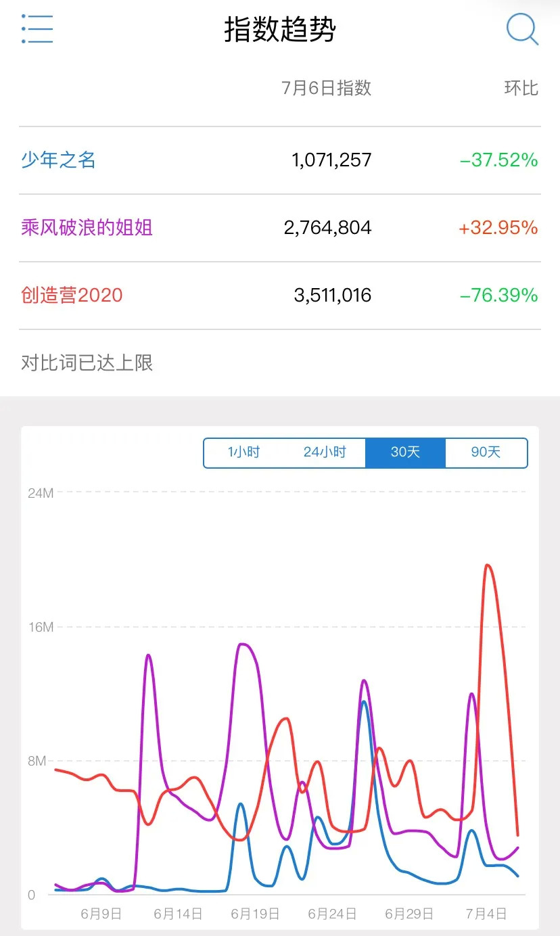
Task: Switch to the 90天 time range
Action: point(486,452)
